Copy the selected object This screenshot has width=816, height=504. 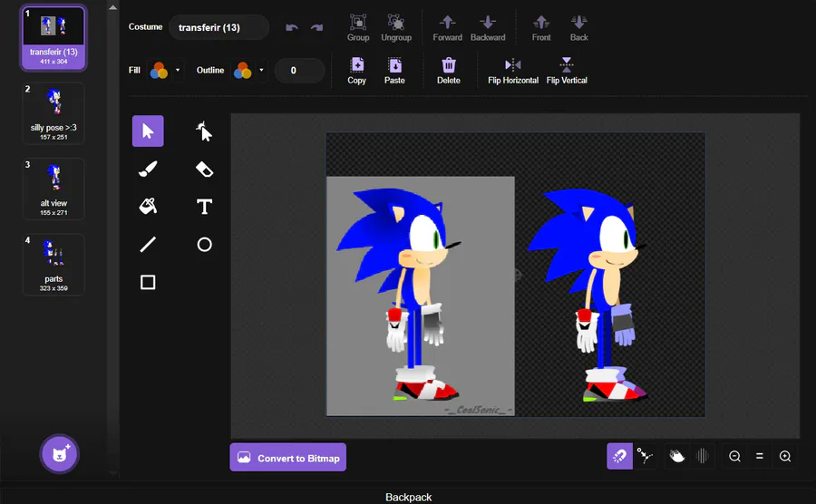tap(357, 71)
